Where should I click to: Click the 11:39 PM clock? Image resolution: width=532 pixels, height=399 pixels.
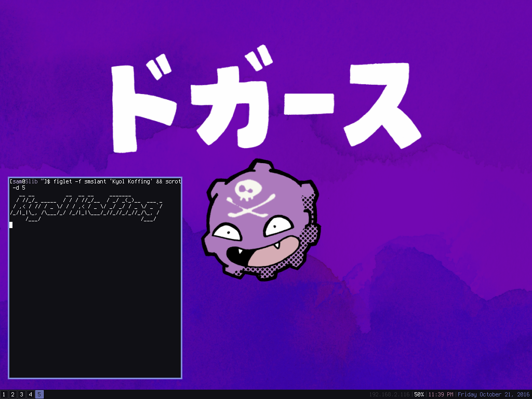click(441, 394)
